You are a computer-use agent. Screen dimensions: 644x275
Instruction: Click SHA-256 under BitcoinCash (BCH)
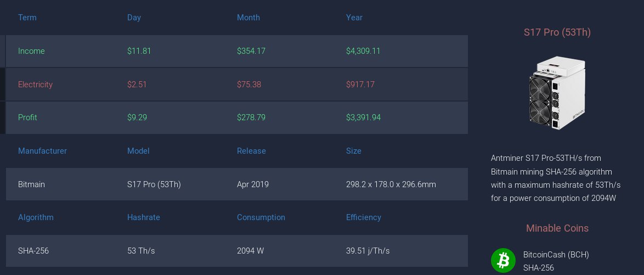pos(539,268)
